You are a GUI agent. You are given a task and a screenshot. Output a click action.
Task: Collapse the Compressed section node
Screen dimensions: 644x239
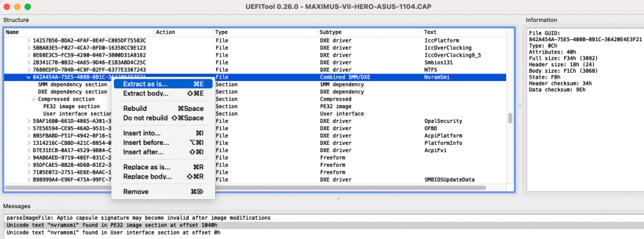[33, 99]
